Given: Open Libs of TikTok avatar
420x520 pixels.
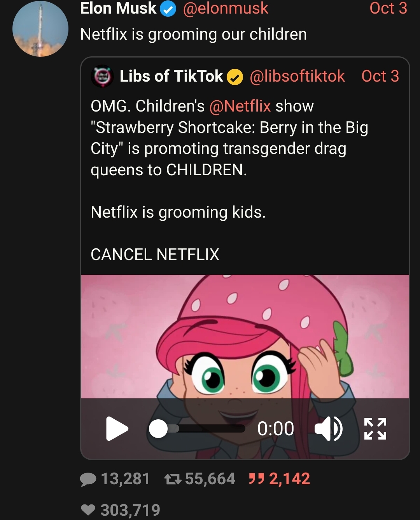Looking at the screenshot, I should click(102, 76).
